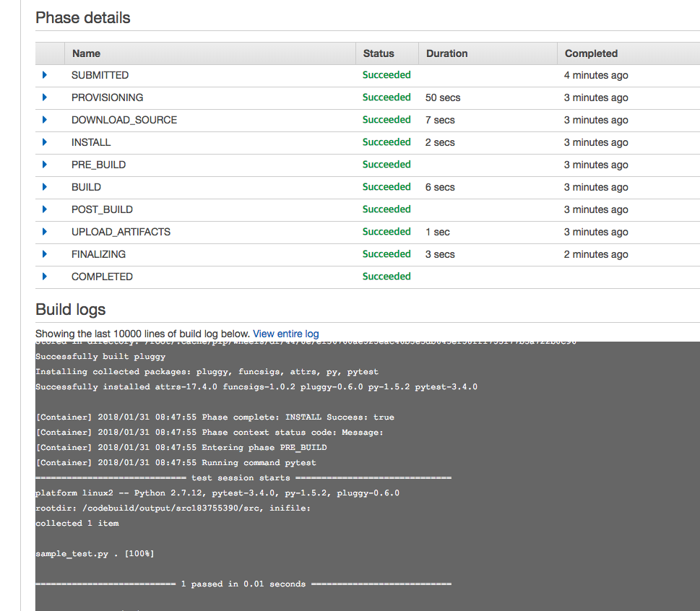Expand the SUBMITTED phase row arrow
Image resolution: width=700 pixels, height=611 pixels.
[45, 75]
